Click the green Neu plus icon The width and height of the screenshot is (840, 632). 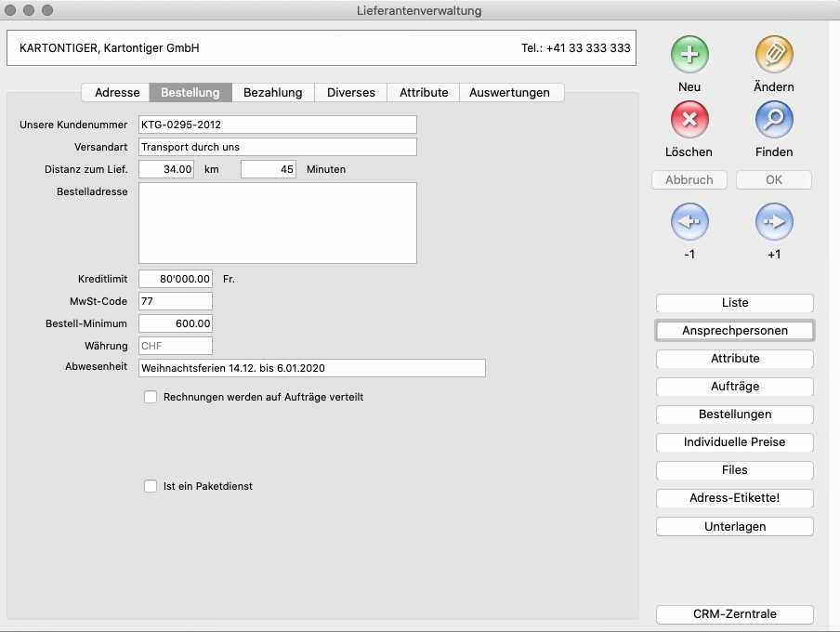689,56
